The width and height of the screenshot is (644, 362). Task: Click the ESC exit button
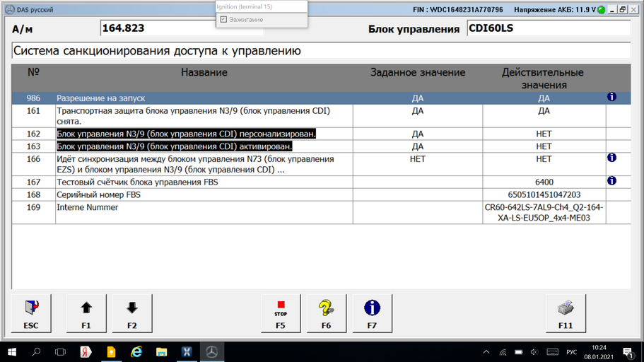(31, 313)
